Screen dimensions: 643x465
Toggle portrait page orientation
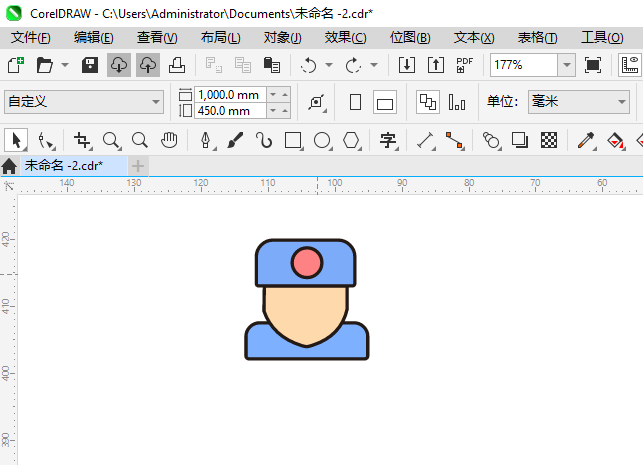(355, 102)
